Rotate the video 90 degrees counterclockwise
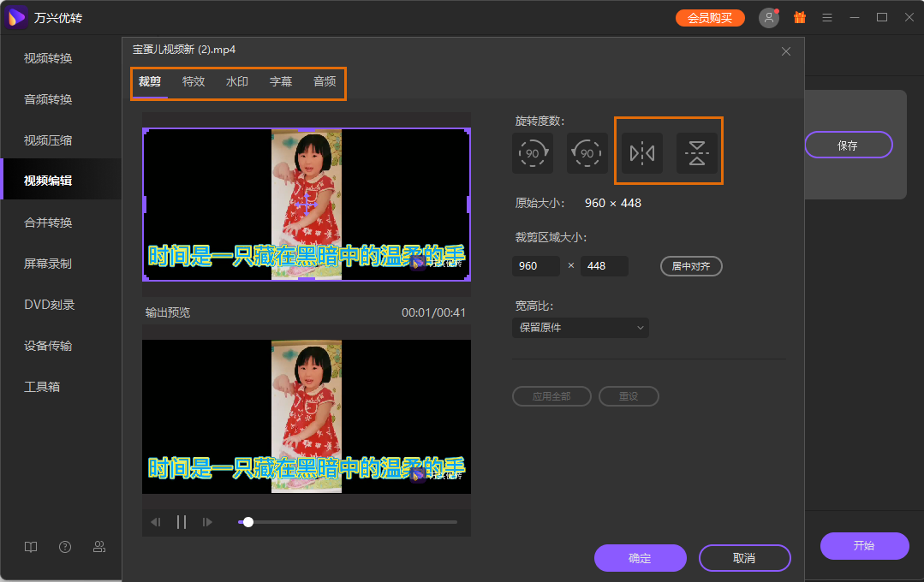This screenshot has height=582, width=924. 587,153
